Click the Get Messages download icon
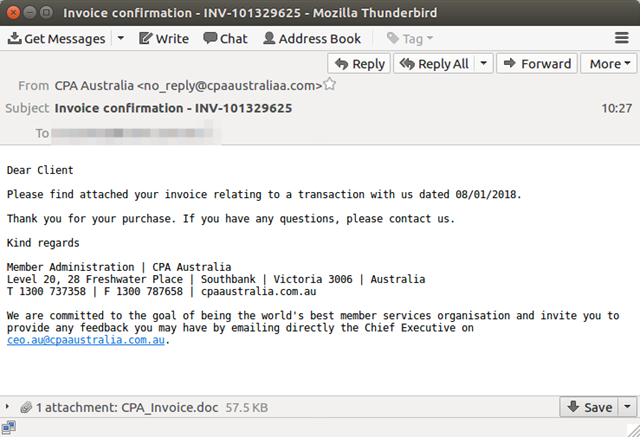The width and height of the screenshot is (640, 437). click(x=15, y=39)
